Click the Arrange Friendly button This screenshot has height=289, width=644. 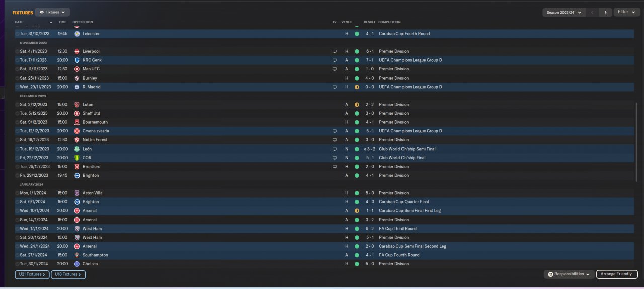pyautogui.click(x=617, y=274)
